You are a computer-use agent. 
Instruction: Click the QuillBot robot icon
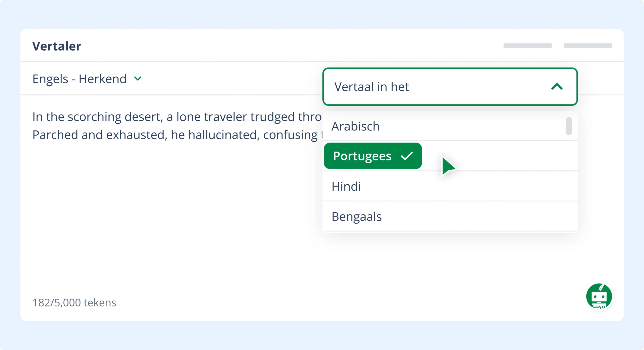coord(599,296)
